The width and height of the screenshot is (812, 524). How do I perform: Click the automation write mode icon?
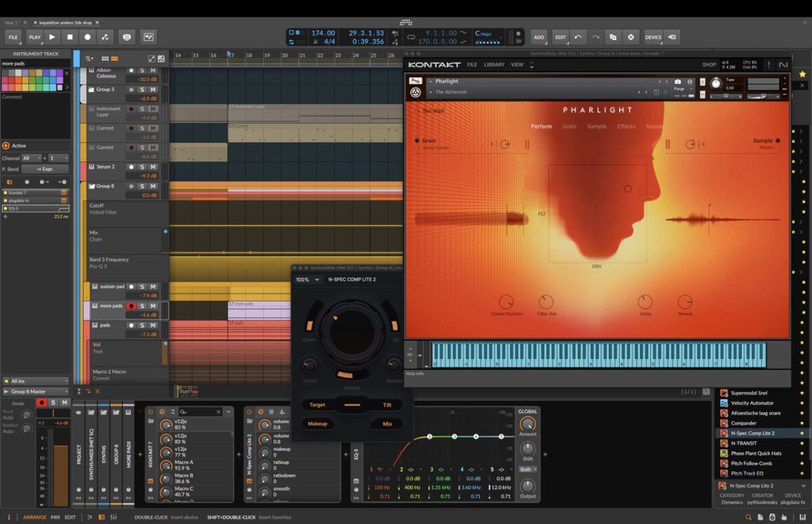click(105, 37)
